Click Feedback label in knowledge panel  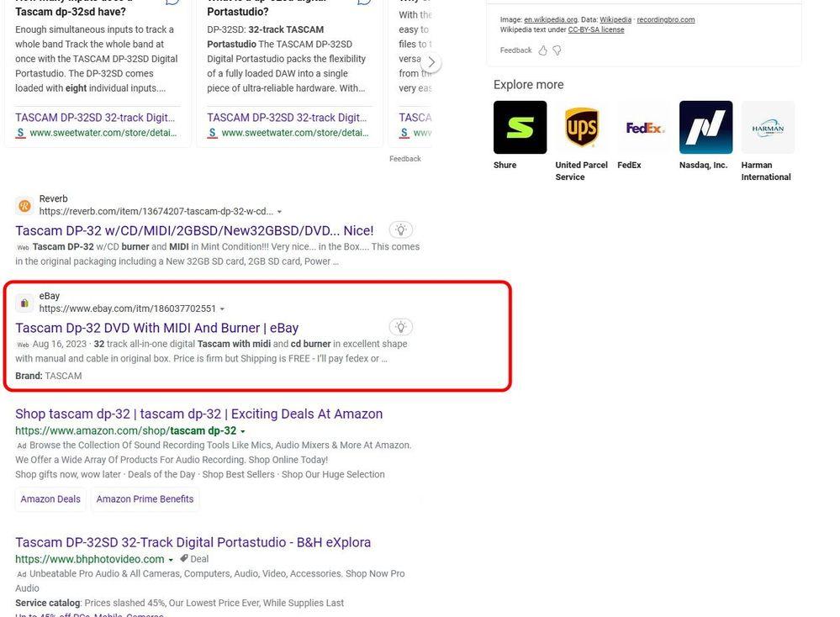[x=516, y=50]
